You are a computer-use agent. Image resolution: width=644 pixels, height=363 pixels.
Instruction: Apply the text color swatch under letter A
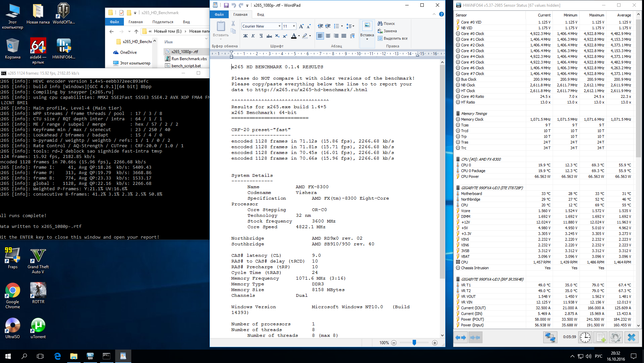[294, 36]
